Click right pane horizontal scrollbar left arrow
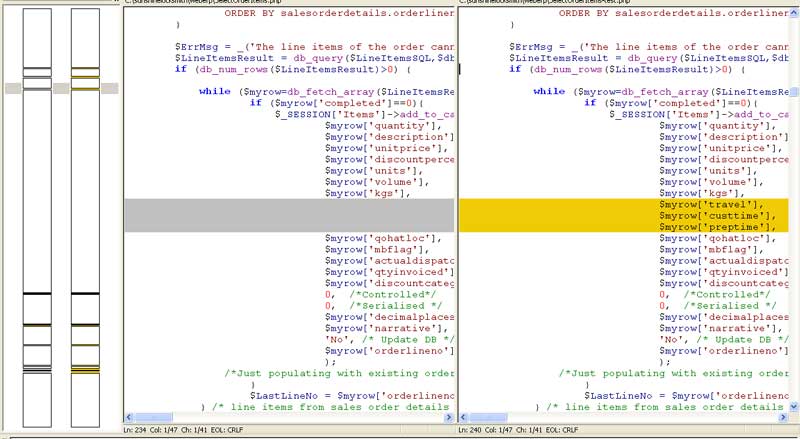This screenshot has width=800, height=439. point(464,417)
